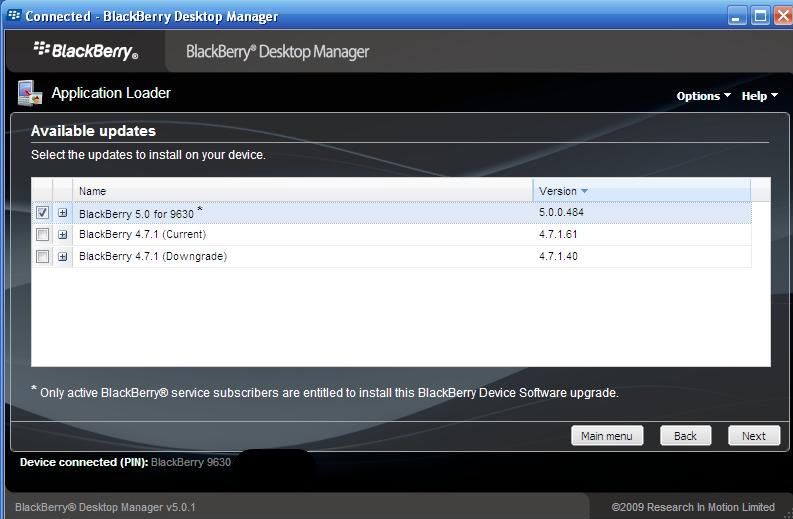Click the BlackBerry 9630 device PIN text

(x=191, y=462)
